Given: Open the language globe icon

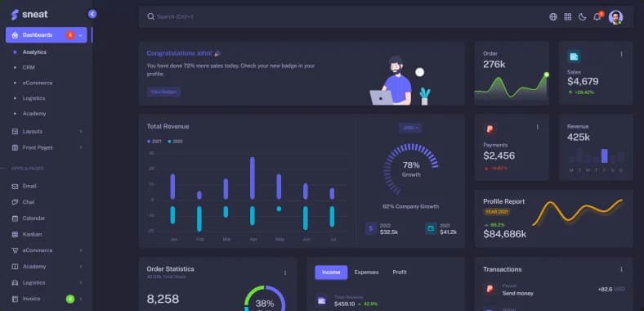Looking at the screenshot, I should [x=552, y=17].
